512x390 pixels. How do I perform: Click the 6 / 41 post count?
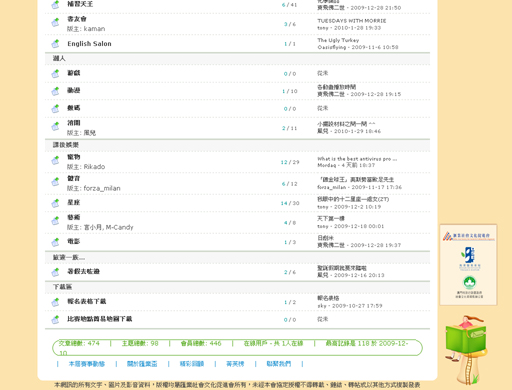(289, 5)
